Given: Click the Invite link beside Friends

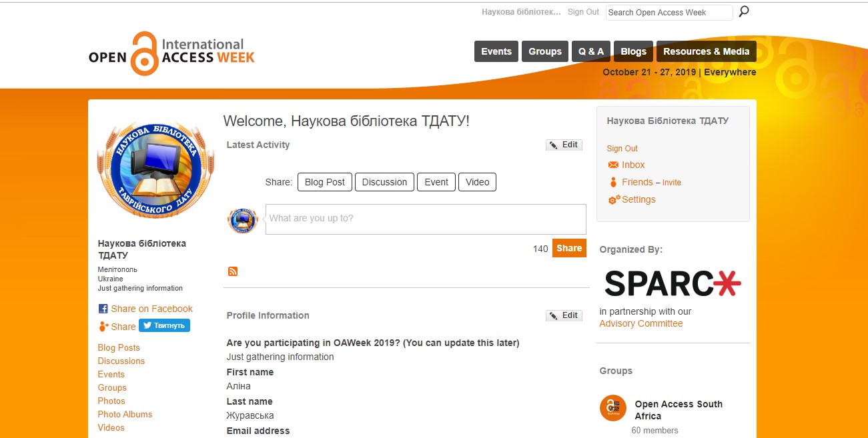Looking at the screenshot, I should (x=672, y=183).
